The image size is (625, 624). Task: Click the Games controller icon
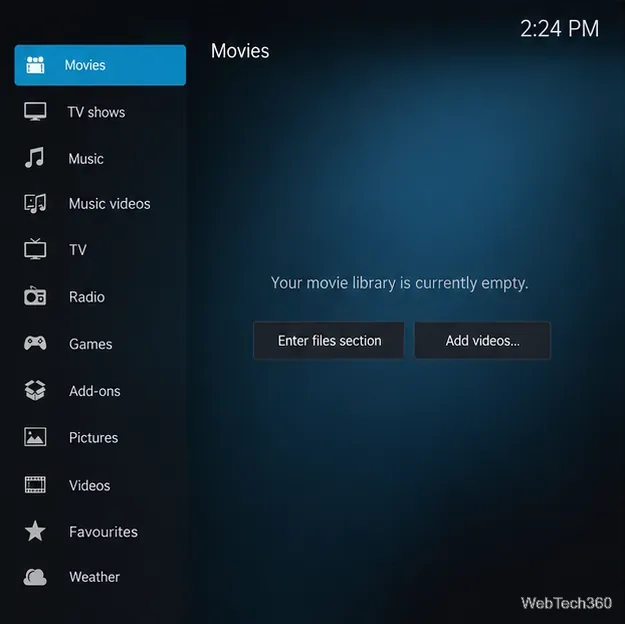[35, 343]
